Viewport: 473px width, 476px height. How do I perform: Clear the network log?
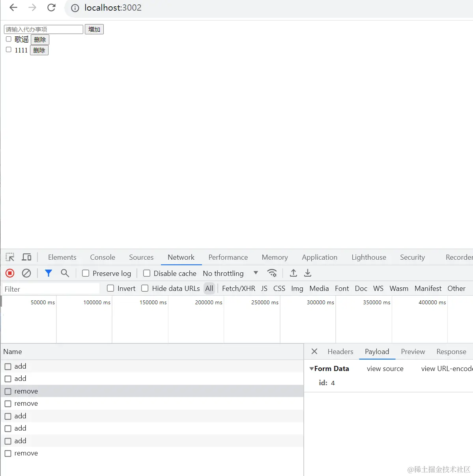(26, 273)
